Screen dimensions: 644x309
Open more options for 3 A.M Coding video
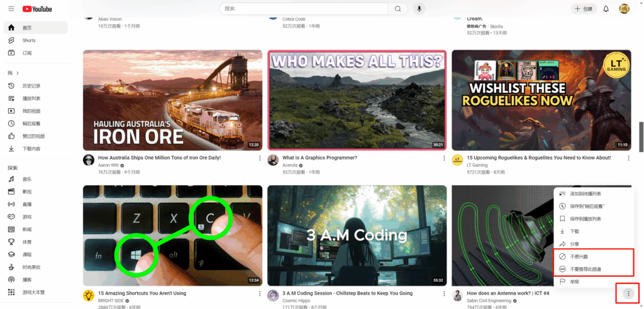tap(444, 293)
